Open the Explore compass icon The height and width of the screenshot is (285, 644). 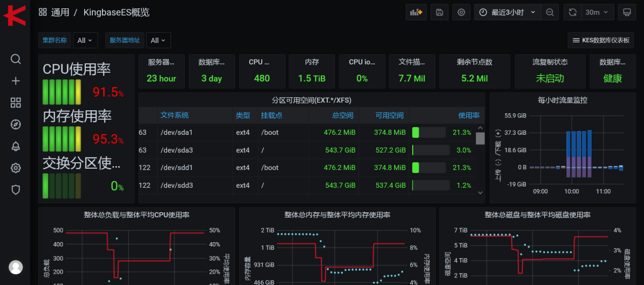(x=16, y=125)
